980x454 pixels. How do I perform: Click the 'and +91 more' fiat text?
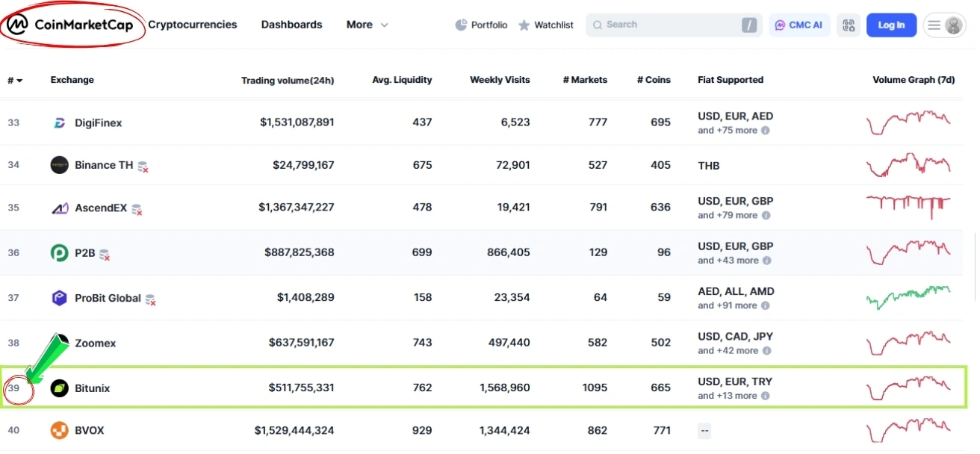(x=728, y=305)
